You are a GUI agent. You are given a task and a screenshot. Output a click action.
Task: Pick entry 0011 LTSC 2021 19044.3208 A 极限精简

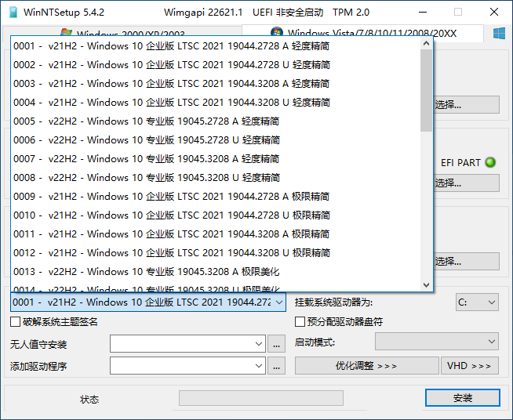[216, 234]
